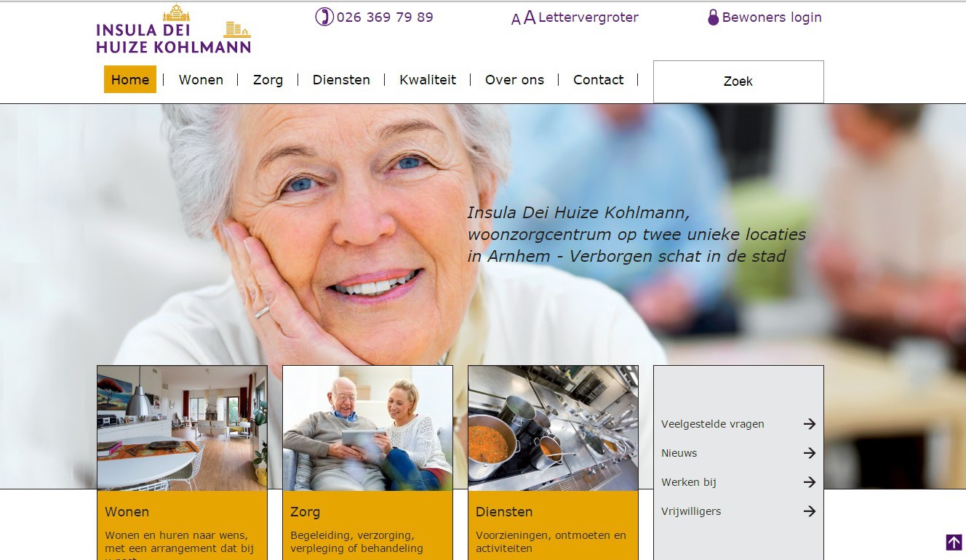Open the Wonen apartment interior thumbnail
Image resolution: width=966 pixels, height=560 pixels.
click(x=182, y=428)
